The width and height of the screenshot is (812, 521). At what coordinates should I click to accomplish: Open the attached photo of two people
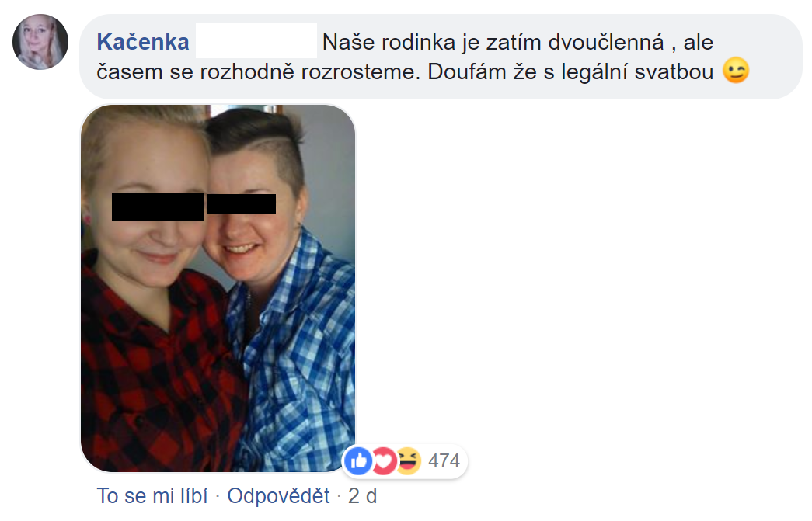coord(218,288)
